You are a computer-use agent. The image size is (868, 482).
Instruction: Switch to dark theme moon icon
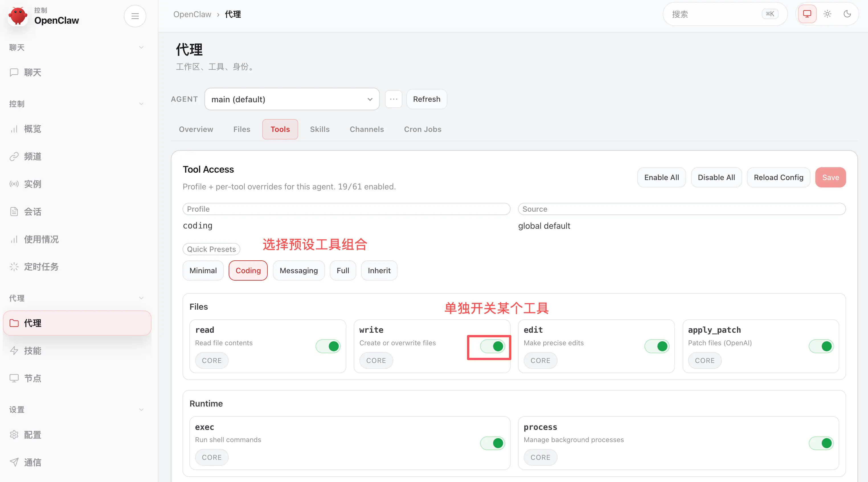[x=847, y=14]
